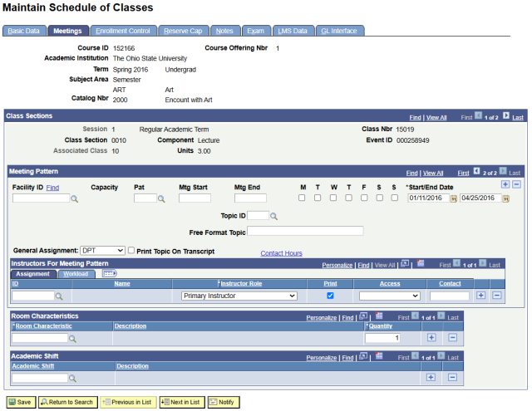Image resolution: width=532 pixels, height=411 pixels.
Task: Switch to Enrollment Control tab
Action: (x=123, y=31)
